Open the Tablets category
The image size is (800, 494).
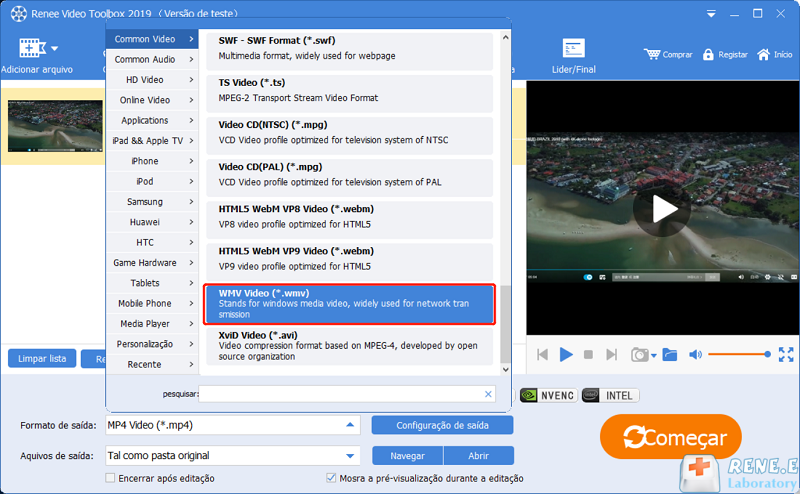tap(152, 283)
